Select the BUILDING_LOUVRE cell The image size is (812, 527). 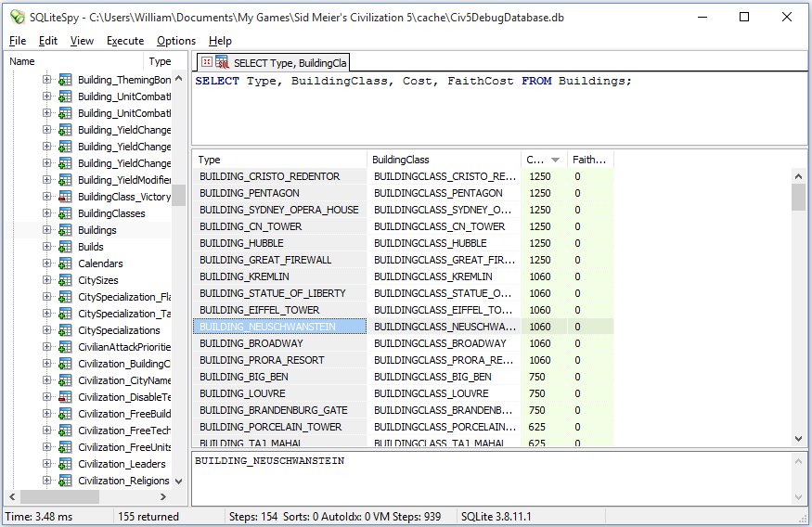pos(280,393)
